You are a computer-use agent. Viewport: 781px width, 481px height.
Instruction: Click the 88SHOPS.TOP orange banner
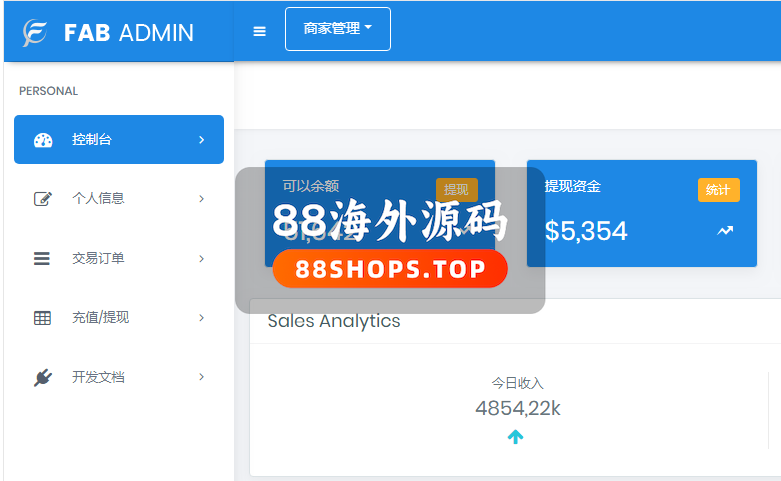click(x=389, y=269)
